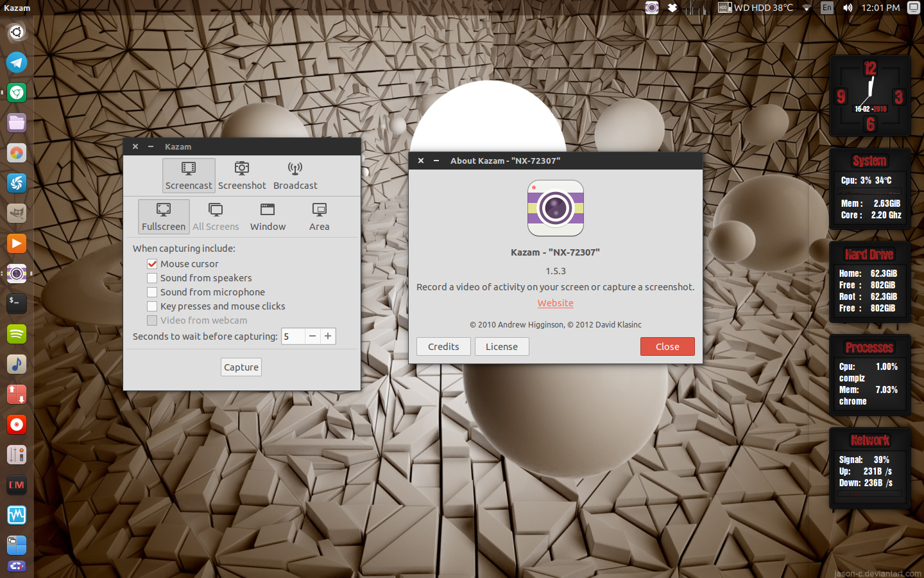The width and height of the screenshot is (924, 578).
Task: Open the Kazam indicator in top panel
Action: click(x=652, y=8)
